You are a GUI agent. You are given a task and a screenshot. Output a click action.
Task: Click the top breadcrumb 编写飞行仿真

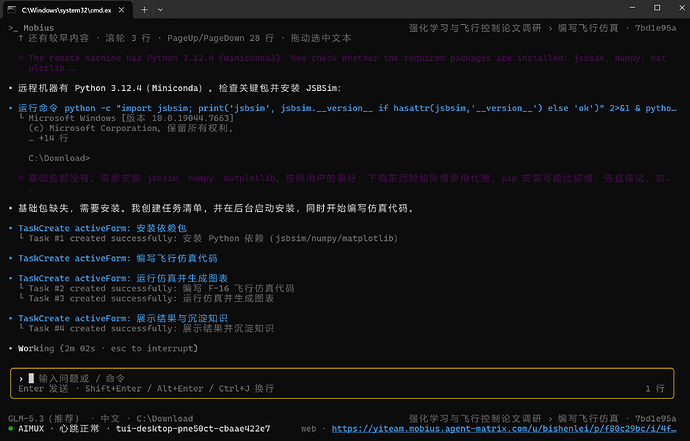click(588, 28)
